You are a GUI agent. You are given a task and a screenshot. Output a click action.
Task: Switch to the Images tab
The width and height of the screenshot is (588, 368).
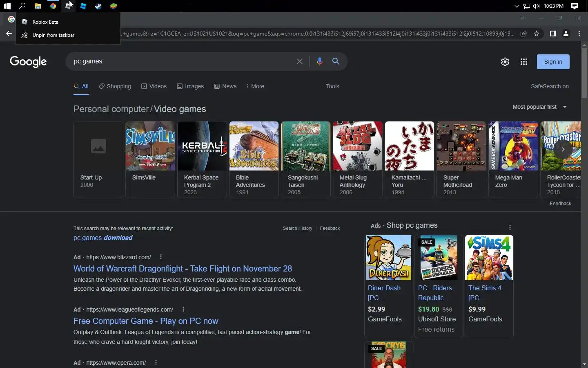[190, 87]
